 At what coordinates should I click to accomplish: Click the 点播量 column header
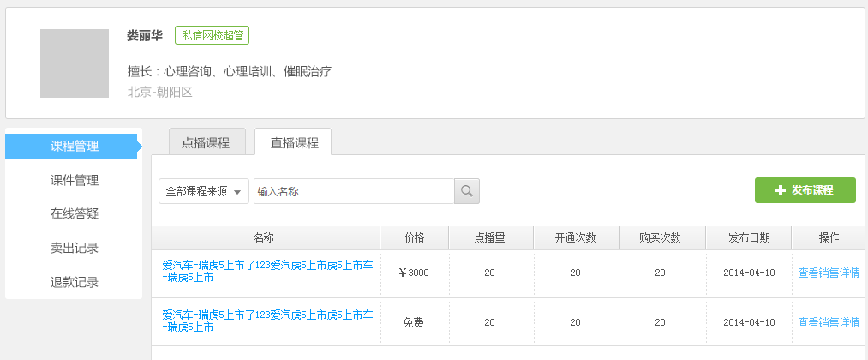click(489, 237)
